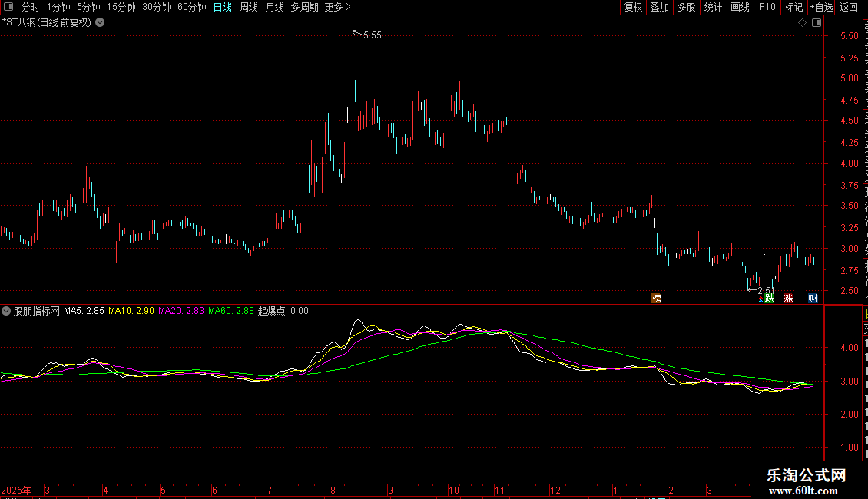Click the 榜 event marker
The height and width of the screenshot is (499, 868).
click(657, 298)
